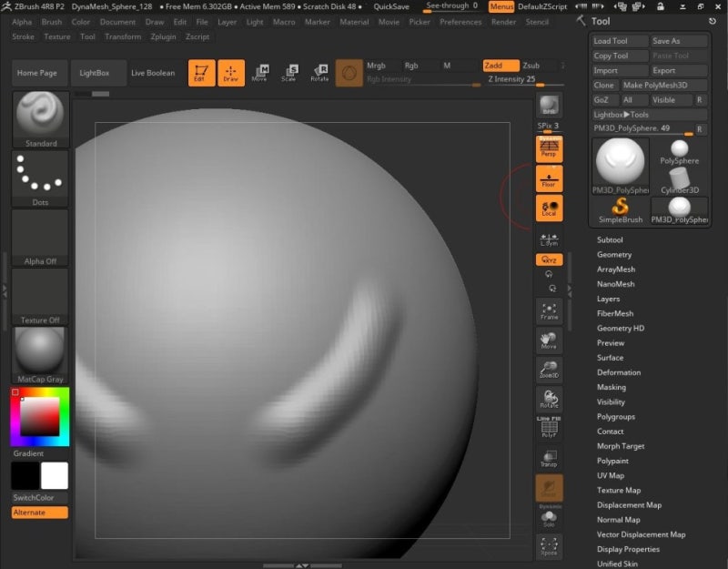Image resolution: width=728 pixels, height=569 pixels.
Task: Open the Dots stroke selector
Action: [40, 178]
